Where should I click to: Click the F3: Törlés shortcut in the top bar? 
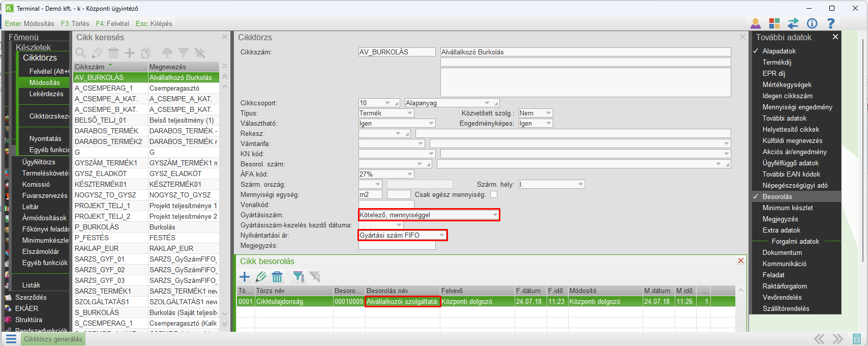(x=75, y=23)
